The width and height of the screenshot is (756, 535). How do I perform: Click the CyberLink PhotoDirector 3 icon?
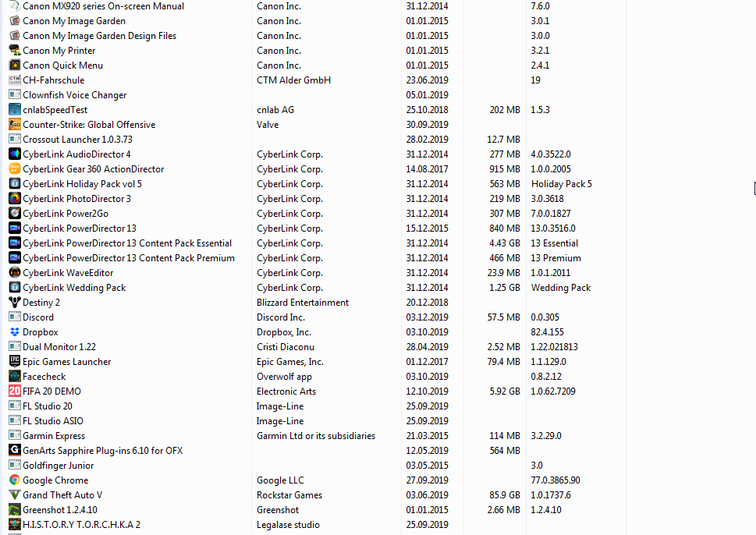tap(15, 199)
